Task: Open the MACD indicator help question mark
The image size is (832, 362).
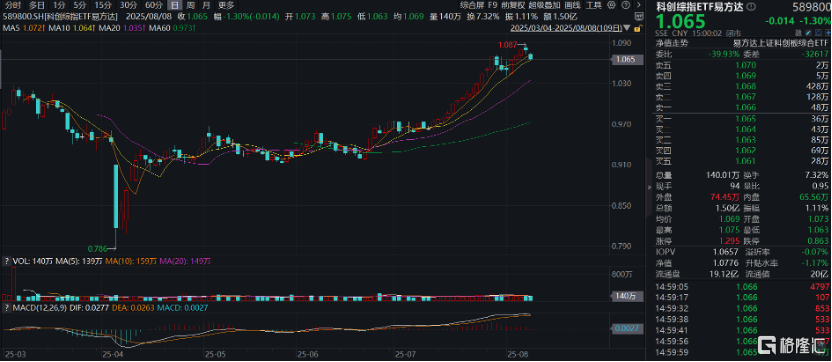Action: point(6,307)
